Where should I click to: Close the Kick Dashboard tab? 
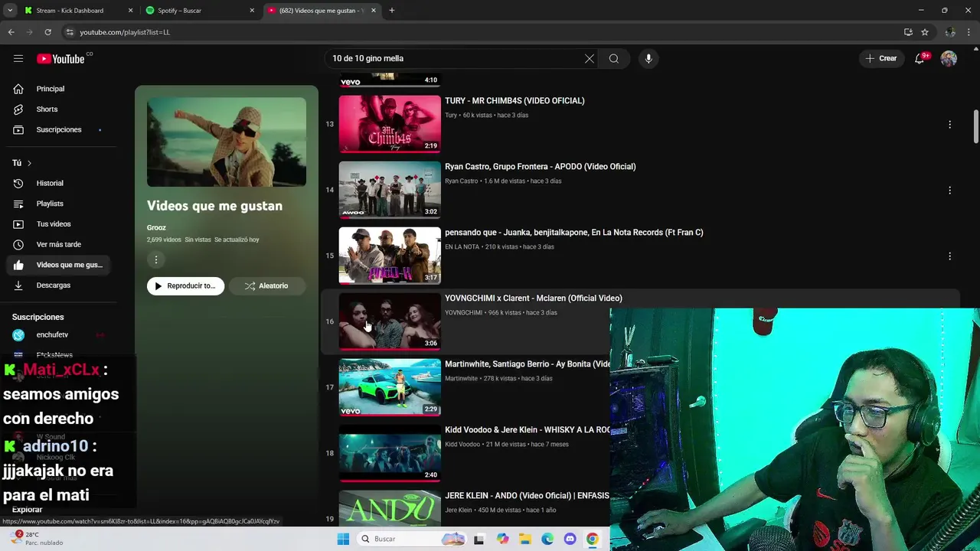click(130, 11)
